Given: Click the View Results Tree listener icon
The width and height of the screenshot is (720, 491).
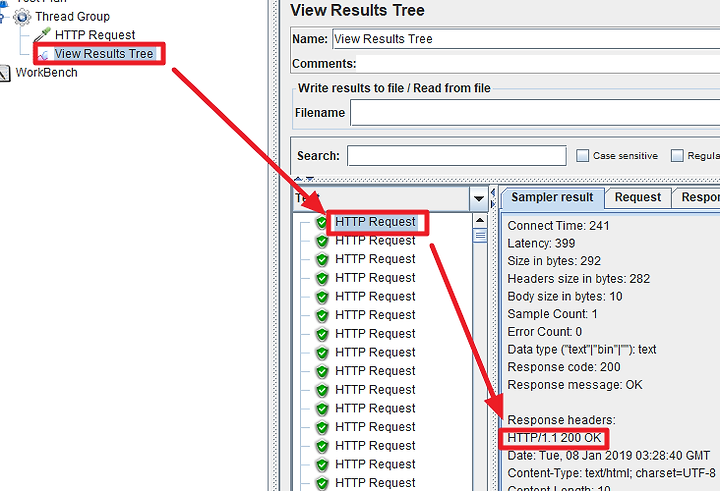Looking at the screenshot, I should 43,55.
